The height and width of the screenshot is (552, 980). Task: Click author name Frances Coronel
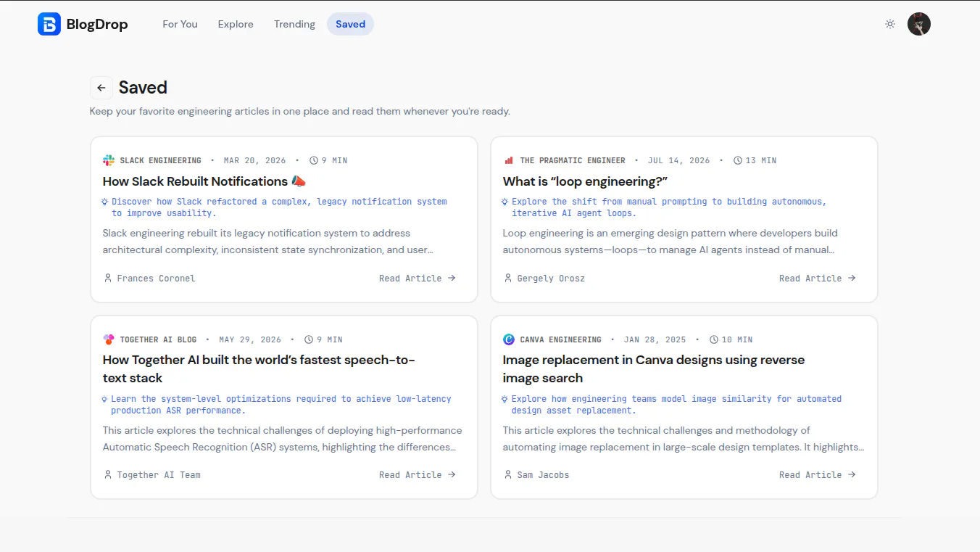point(156,278)
